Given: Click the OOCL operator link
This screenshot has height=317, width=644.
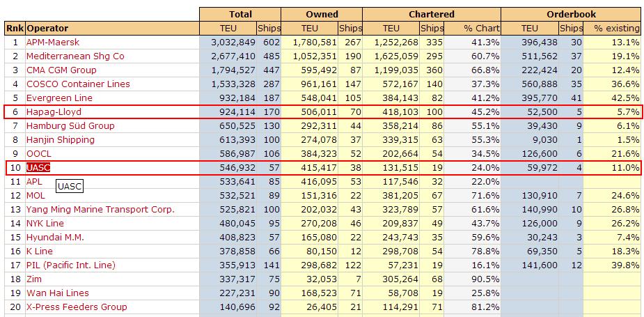Looking at the screenshot, I should pyautogui.click(x=39, y=153).
